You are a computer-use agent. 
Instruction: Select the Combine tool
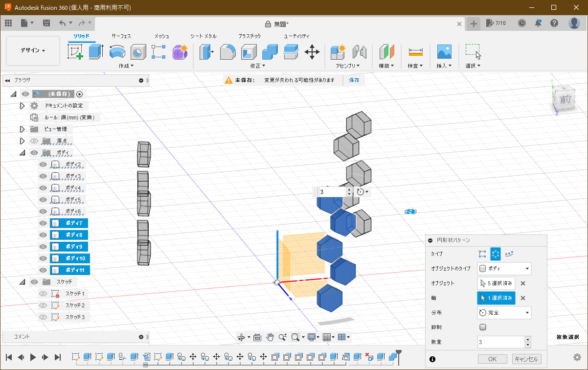270,51
